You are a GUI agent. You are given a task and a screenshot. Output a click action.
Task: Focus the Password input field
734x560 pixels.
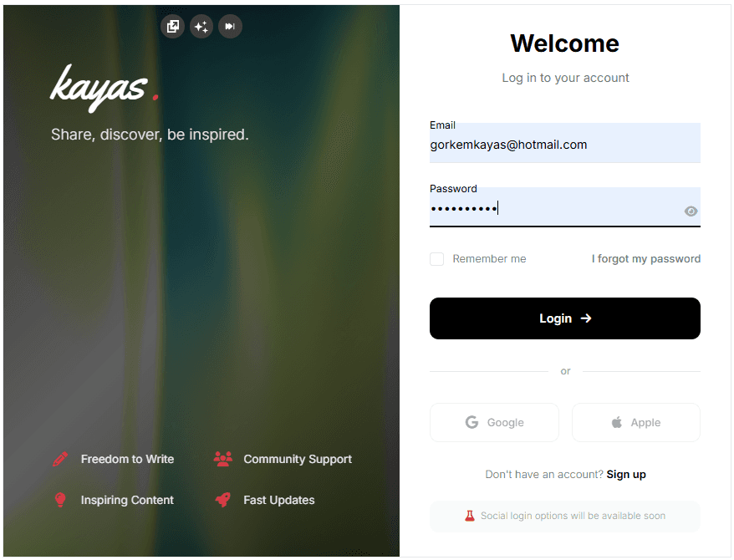pyautogui.click(x=564, y=207)
